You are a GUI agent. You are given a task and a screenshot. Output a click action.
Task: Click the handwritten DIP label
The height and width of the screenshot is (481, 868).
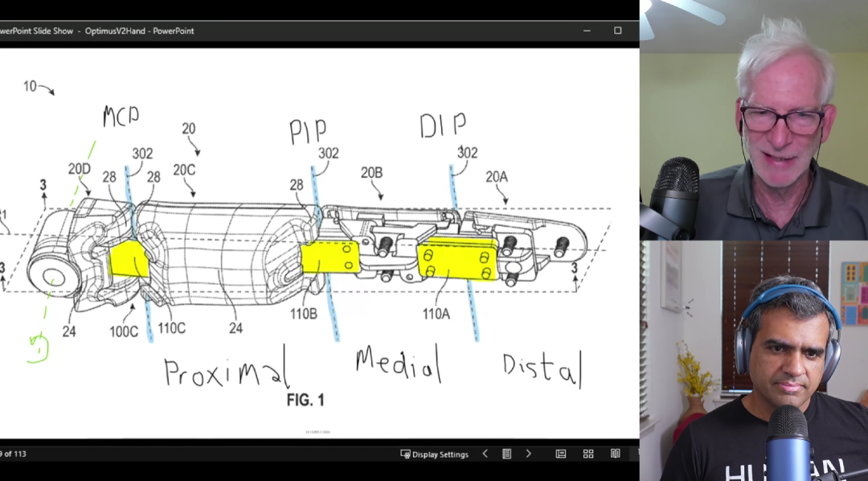click(442, 125)
